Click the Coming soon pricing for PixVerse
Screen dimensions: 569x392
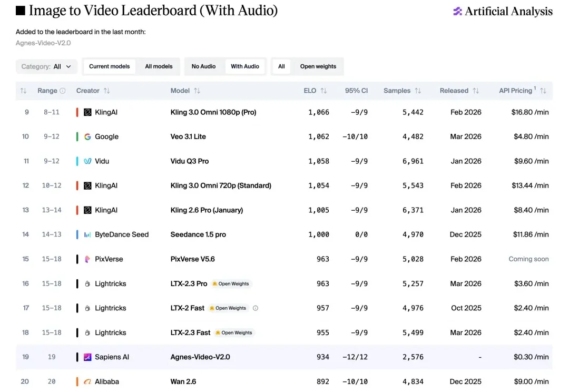(x=529, y=259)
